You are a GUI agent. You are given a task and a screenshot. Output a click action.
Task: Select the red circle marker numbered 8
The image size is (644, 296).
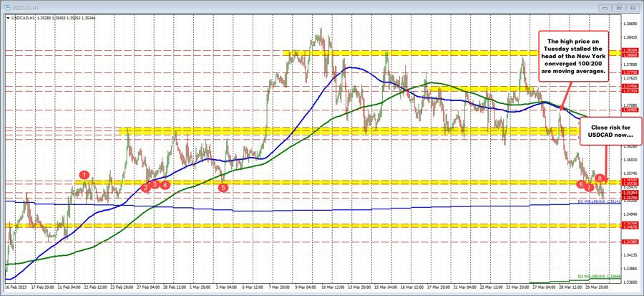point(600,177)
